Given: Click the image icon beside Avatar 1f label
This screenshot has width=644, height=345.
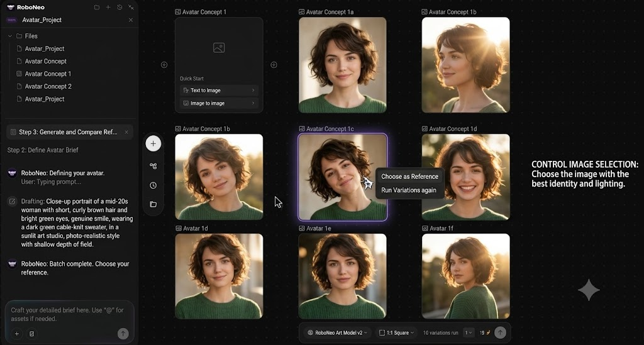Looking at the screenshot, I should point(425,229).
